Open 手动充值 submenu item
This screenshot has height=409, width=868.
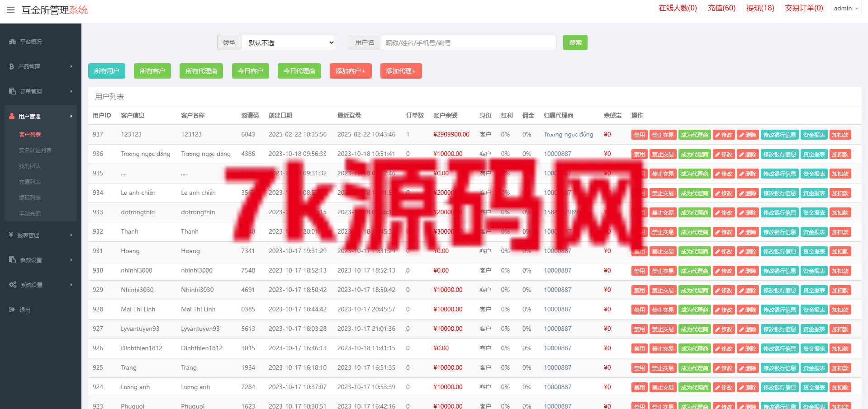pos(30,213)
